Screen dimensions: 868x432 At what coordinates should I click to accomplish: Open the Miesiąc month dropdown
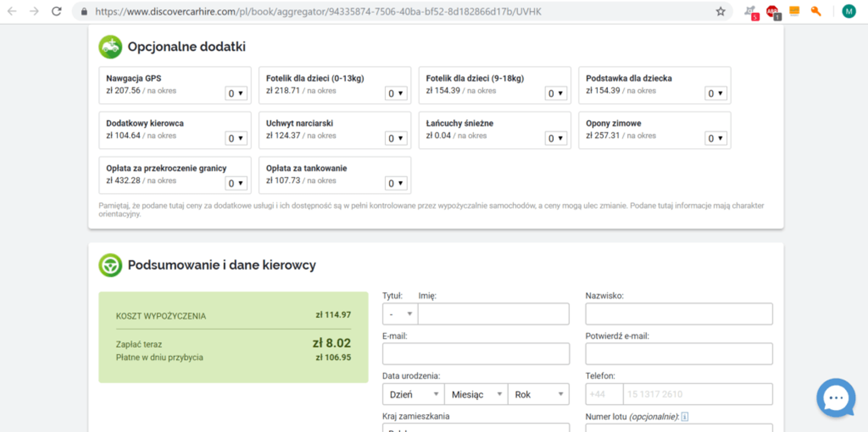pyautogui.click(x=476, y=394)
